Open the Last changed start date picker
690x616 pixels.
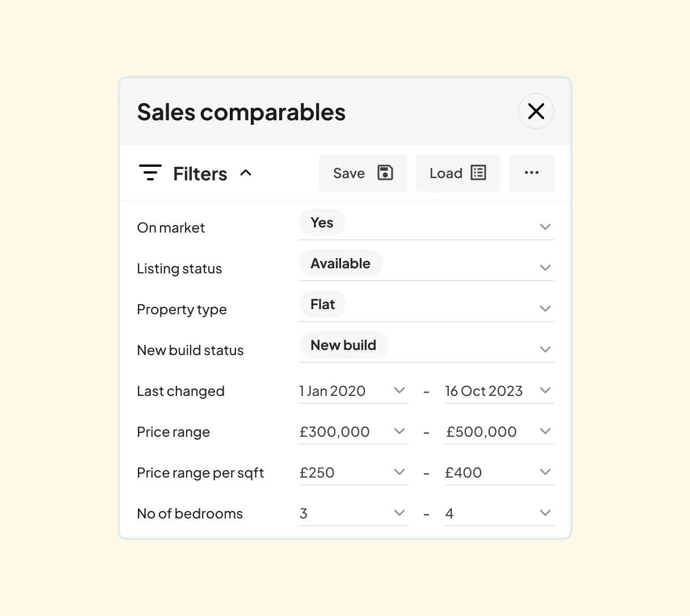tap(399, 391)
